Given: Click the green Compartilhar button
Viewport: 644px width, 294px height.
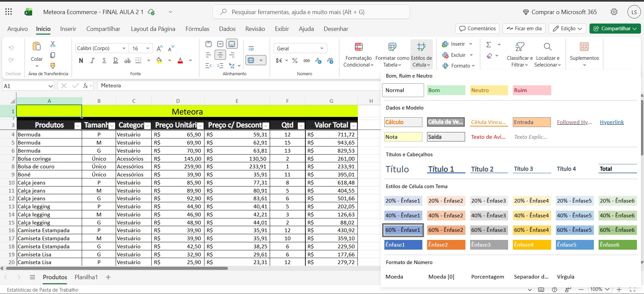Looking at the screenshot, I should (615, 29).
